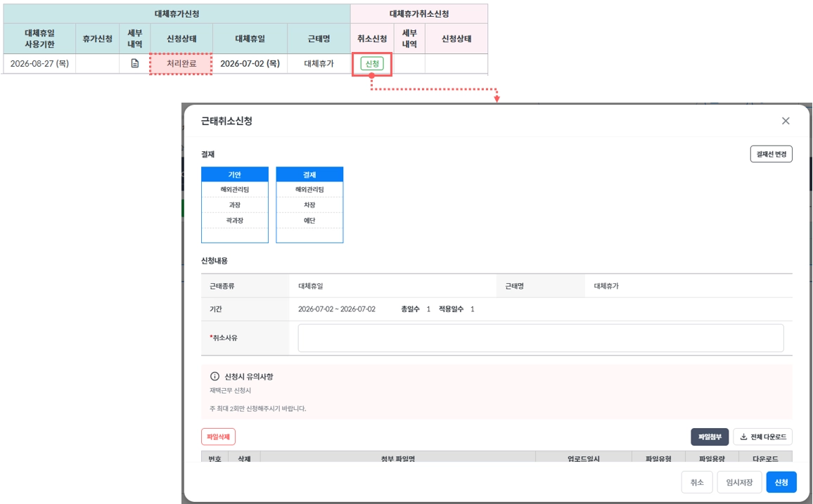
Task: Click 취소 at the dialog bottom
Action: [x=697, y=482]
